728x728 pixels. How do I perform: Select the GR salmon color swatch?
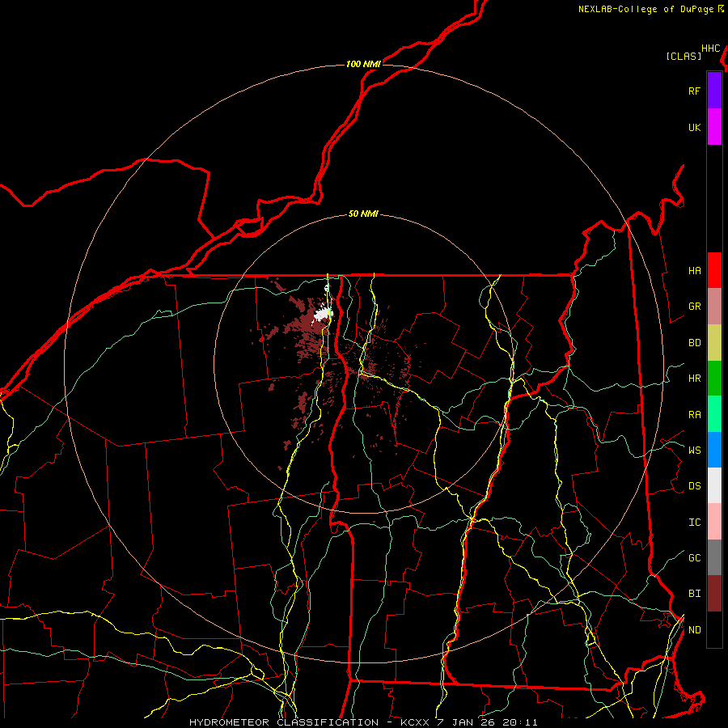[x=714, y=306]
